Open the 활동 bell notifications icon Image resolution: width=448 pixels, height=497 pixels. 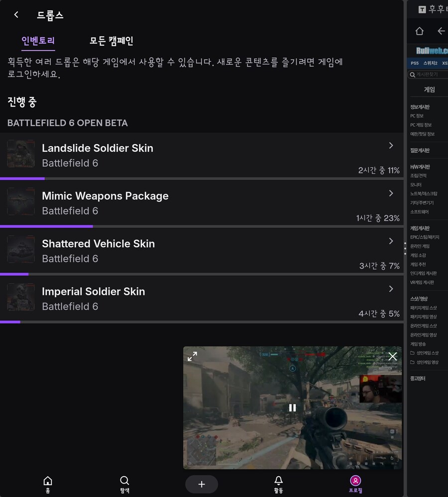coord(278,483)
